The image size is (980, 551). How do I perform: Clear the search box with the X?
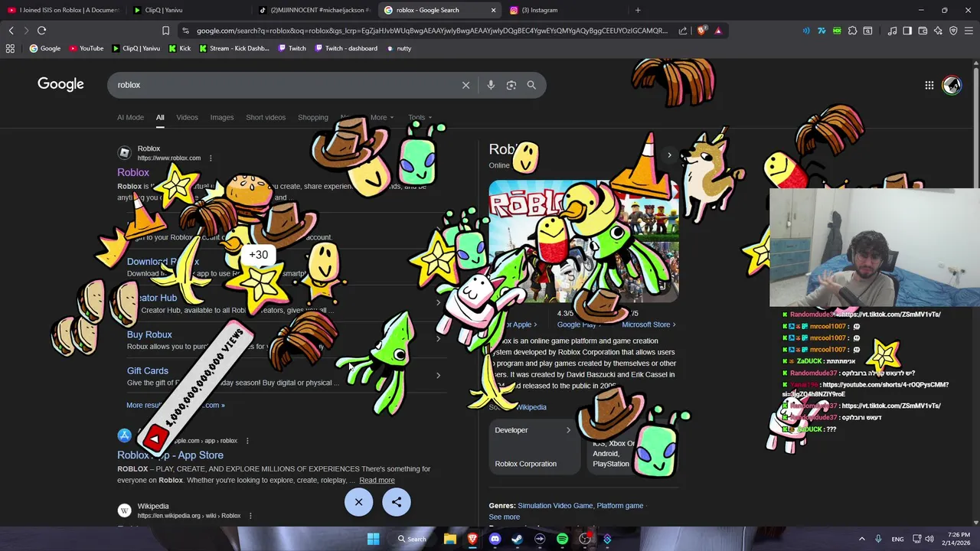465,85
